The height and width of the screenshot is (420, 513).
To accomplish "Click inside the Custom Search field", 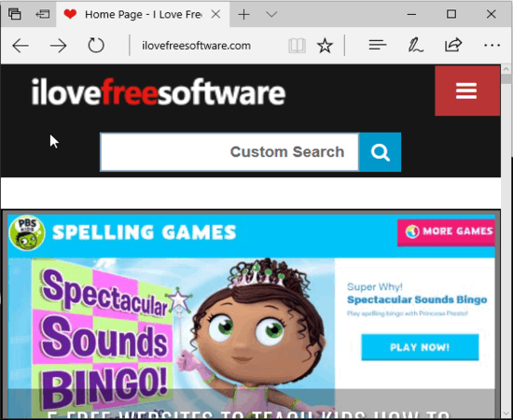I will coord(229,152).
